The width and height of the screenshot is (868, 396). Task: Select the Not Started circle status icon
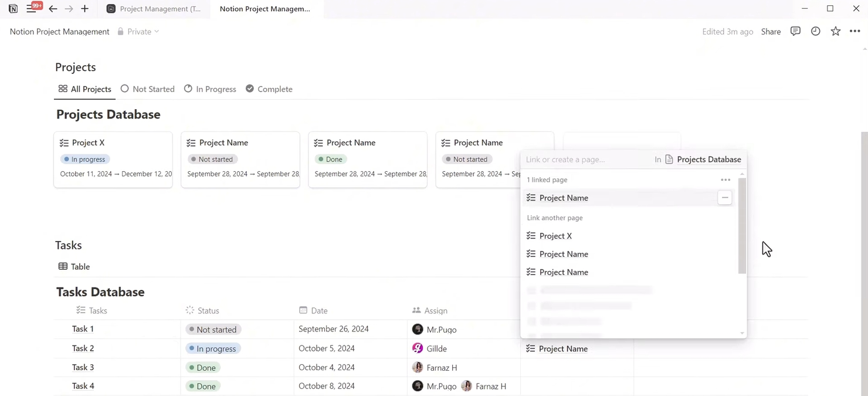pos(124,89)
